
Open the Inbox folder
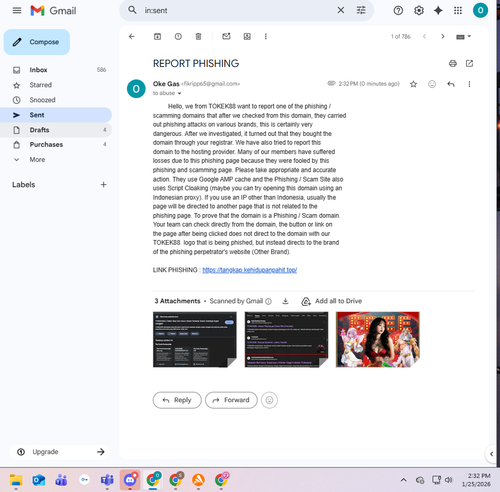tap(56, 70)
